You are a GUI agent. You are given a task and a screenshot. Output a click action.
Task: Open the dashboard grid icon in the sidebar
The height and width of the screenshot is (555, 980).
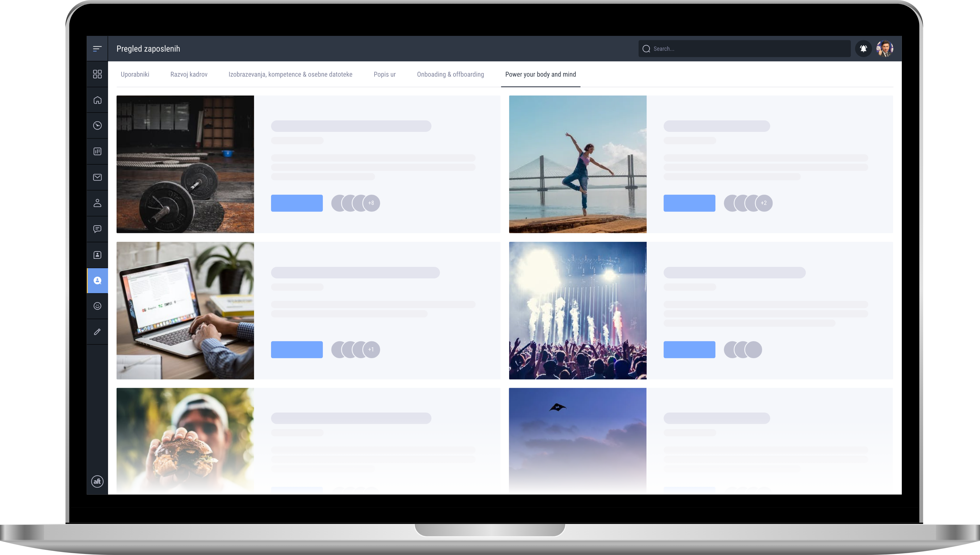point(97,74)
